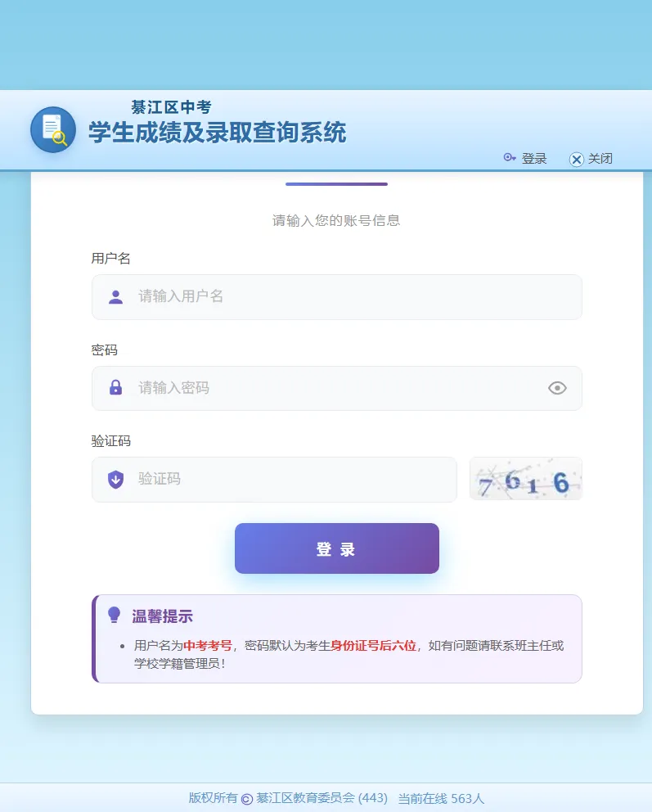Click the 綦江区中考 heading text
This screenshot has height=812, width=652.
(x=171, y=107)
